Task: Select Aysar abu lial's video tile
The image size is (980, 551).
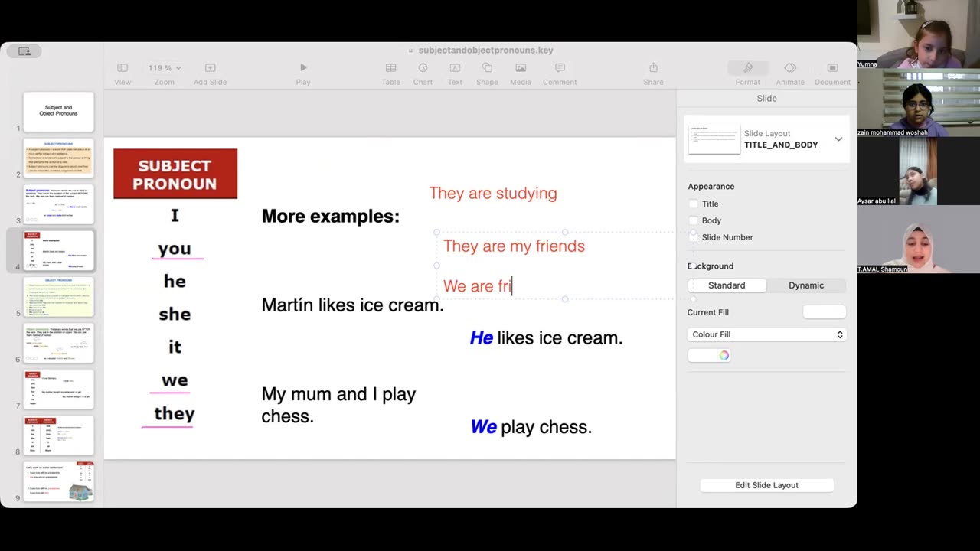Action: coord(918,171)
